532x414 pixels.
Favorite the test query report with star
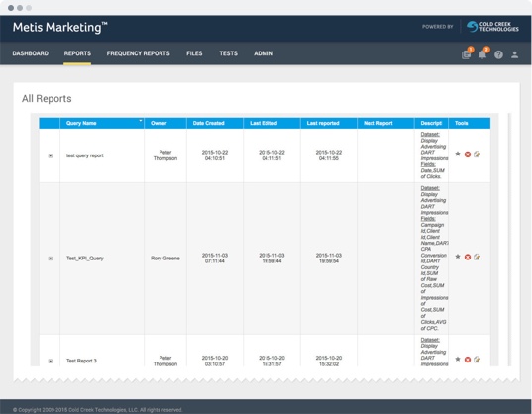(x=458, y=154)
